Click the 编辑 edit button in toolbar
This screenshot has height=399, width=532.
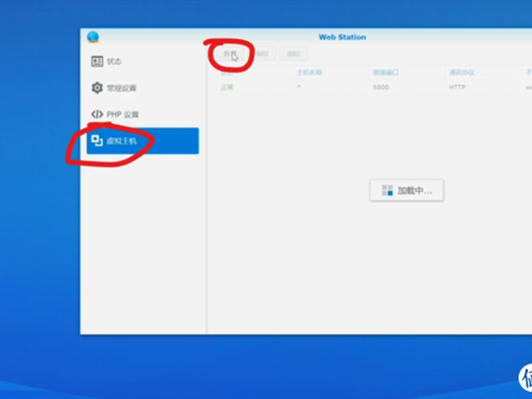(x=262, y=54)
